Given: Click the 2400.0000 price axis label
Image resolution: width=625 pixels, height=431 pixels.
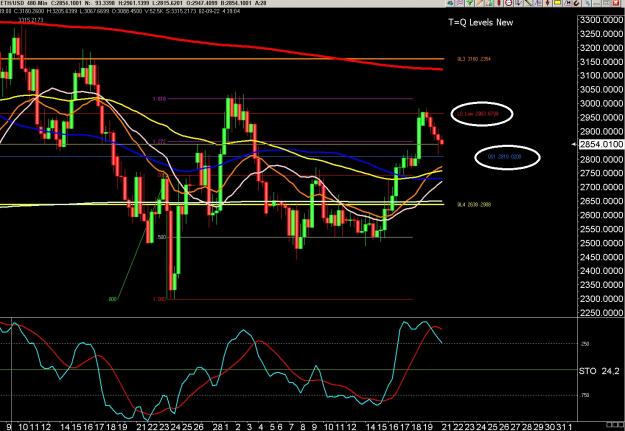Looking at the screenshot, I should pyautogui.click(x=601, y=271).
